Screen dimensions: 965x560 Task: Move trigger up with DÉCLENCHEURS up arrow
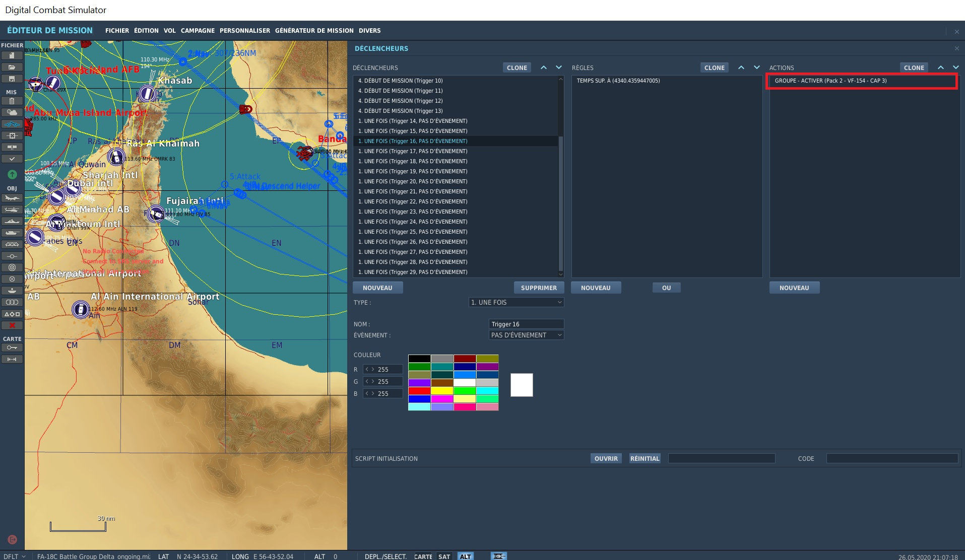point(544,67)
